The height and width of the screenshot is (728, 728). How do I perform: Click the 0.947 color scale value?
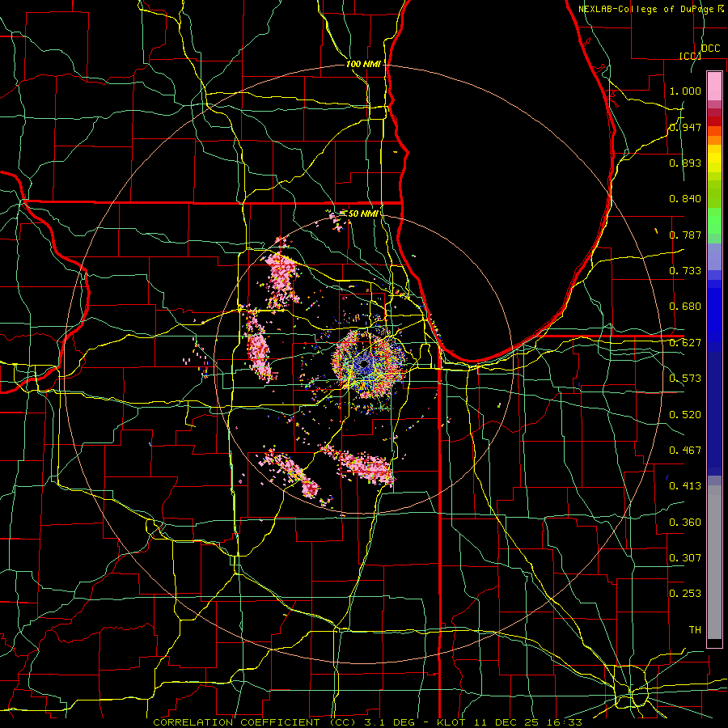tap(685, 127)
